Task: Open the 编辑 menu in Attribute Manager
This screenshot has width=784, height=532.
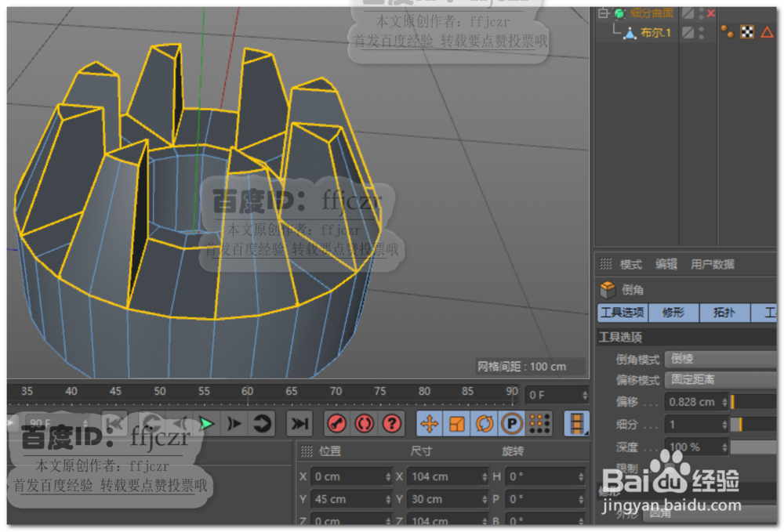Action: click(x=666, y=264)
